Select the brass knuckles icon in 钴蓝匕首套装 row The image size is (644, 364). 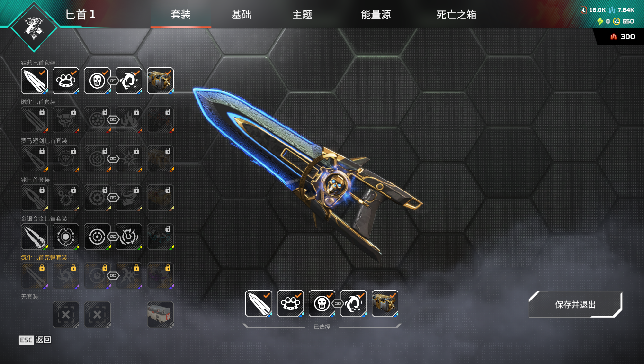click(66, 81)
